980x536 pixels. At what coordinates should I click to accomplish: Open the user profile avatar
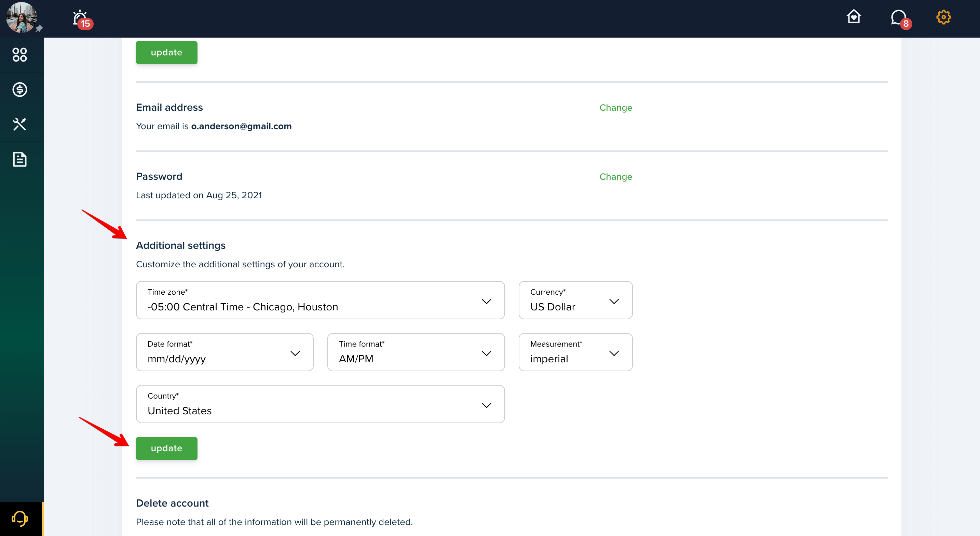click(21, 17)
